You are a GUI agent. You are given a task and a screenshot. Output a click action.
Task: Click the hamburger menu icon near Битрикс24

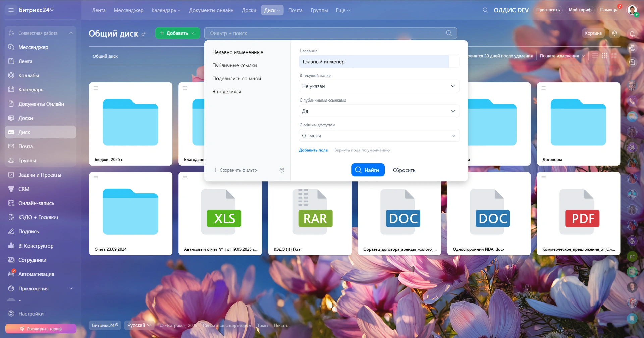(11, 10)
